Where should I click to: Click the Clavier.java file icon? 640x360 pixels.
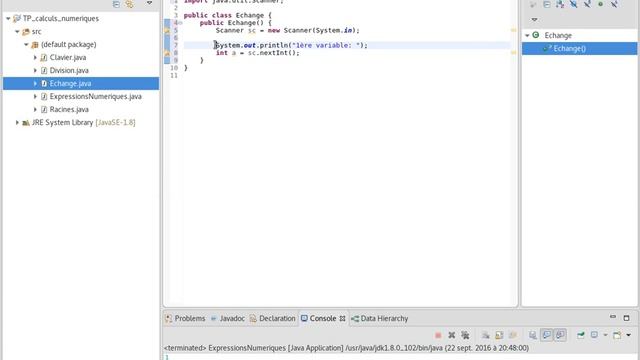pyautogui.click(x=44, y=58)
